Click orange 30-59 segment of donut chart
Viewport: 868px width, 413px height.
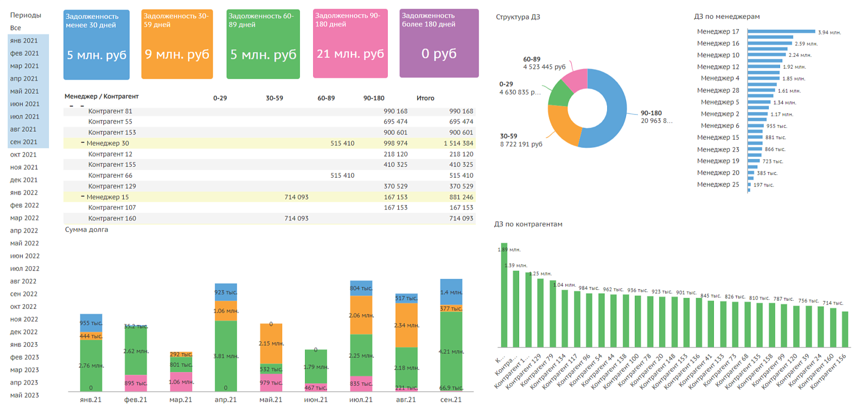pyautogui.click(x=562, y=126)
